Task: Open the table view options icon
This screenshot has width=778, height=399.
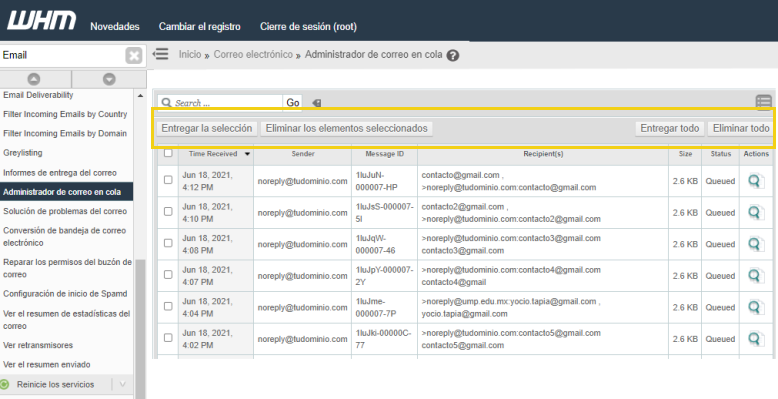Action: pos(764,102)
